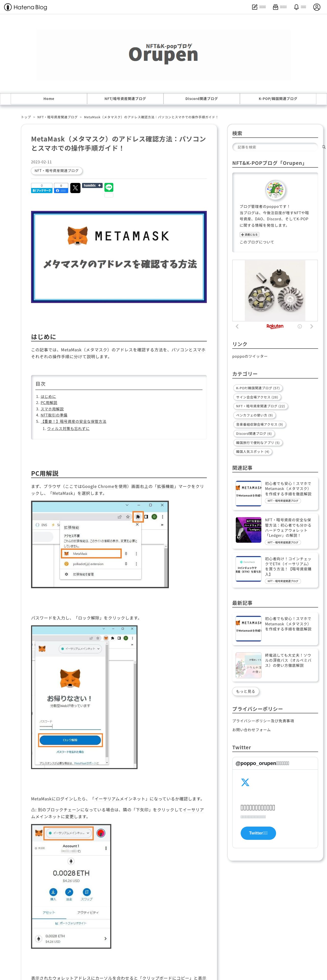
Task: Open Discord関連ブログ menu tab
Action: 201,98
